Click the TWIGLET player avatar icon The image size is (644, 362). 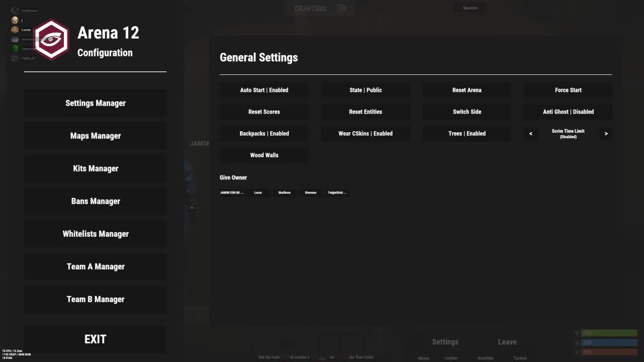pyautogui.click(x=15, y=58)
